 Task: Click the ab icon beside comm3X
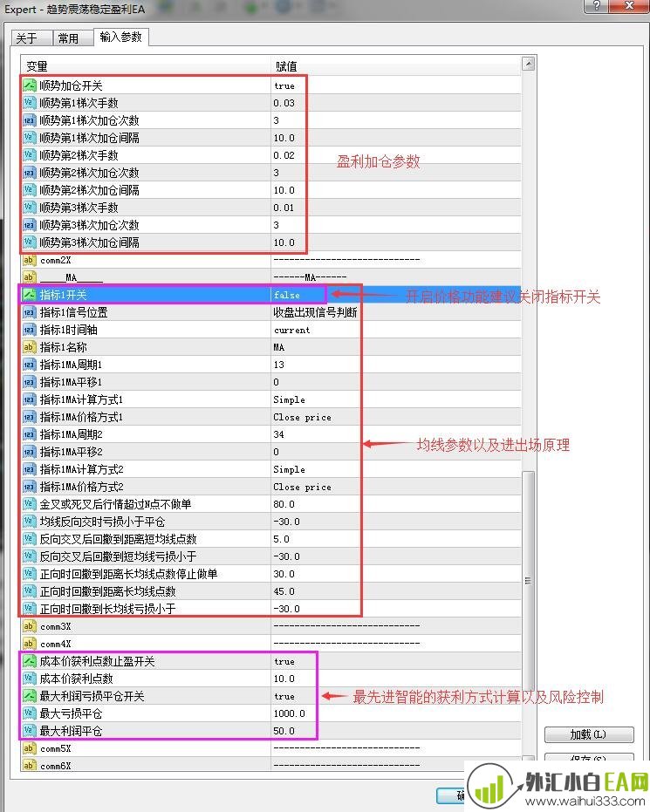click(30, 626)
